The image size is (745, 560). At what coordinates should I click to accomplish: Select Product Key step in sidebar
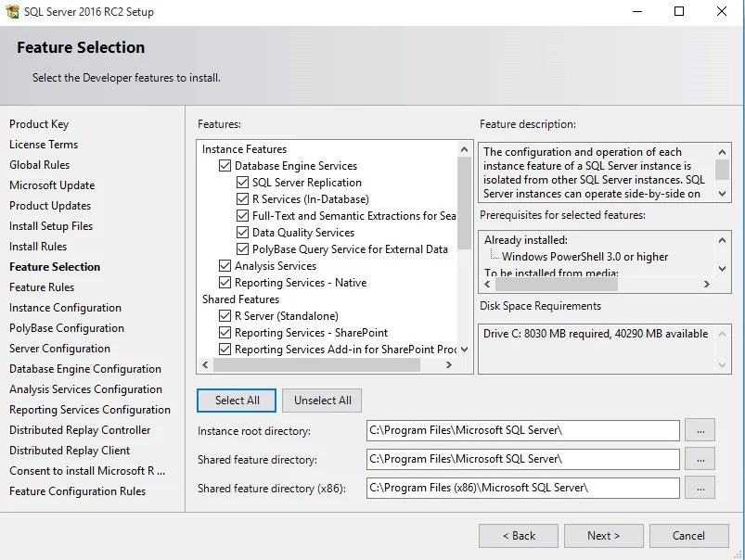click(x=39, y=123)
